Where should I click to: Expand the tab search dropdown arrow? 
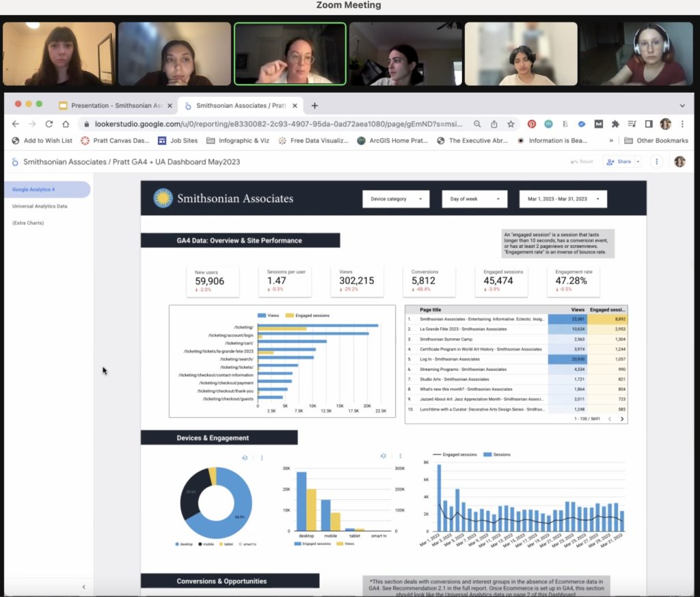[x=682, y=106]
